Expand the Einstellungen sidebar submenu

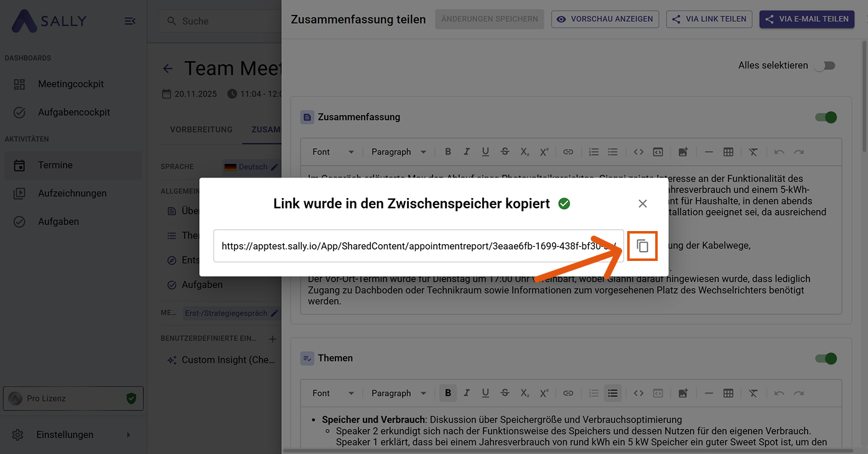129,435
